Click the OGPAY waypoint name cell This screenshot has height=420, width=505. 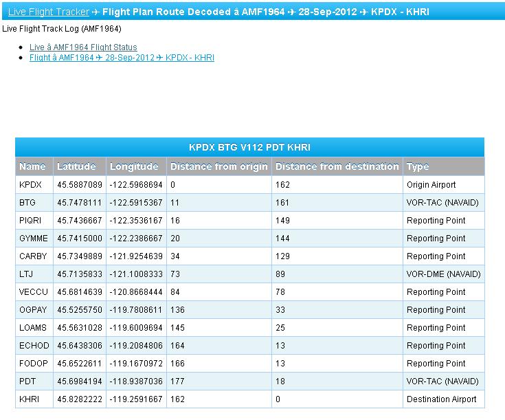33,310
